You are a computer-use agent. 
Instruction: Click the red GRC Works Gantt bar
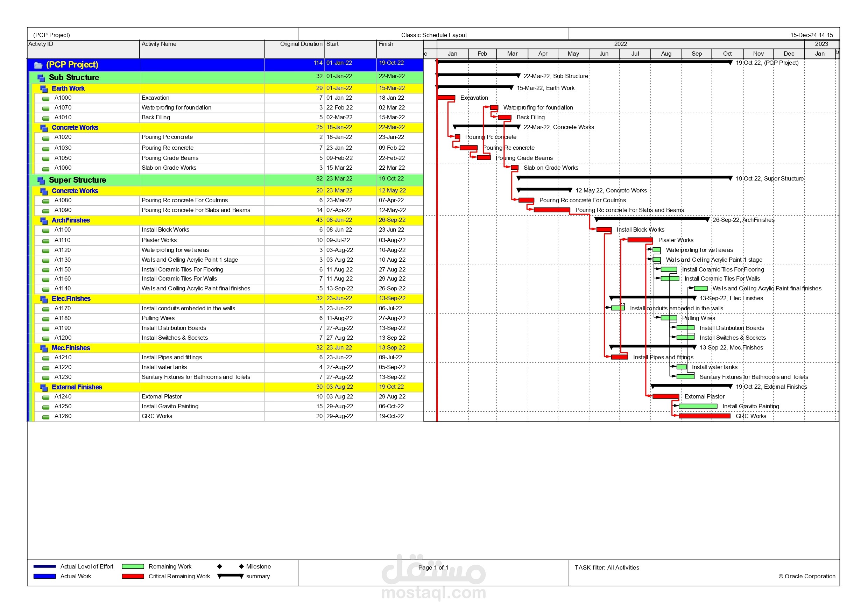click(x=705, y=416)
